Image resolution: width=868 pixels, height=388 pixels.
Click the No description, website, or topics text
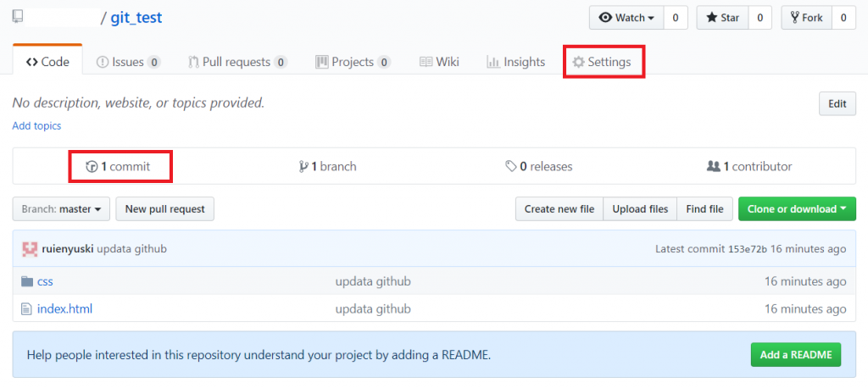[138, 103]
